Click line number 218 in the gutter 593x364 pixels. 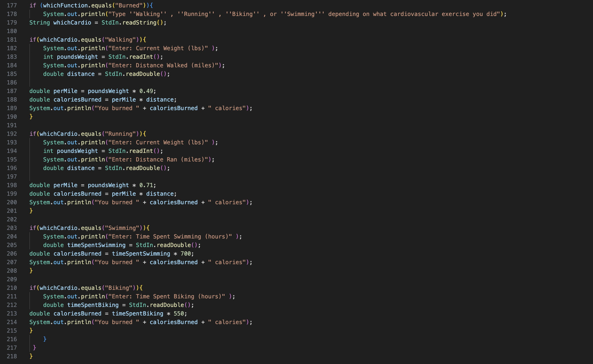tap(12, 356)
